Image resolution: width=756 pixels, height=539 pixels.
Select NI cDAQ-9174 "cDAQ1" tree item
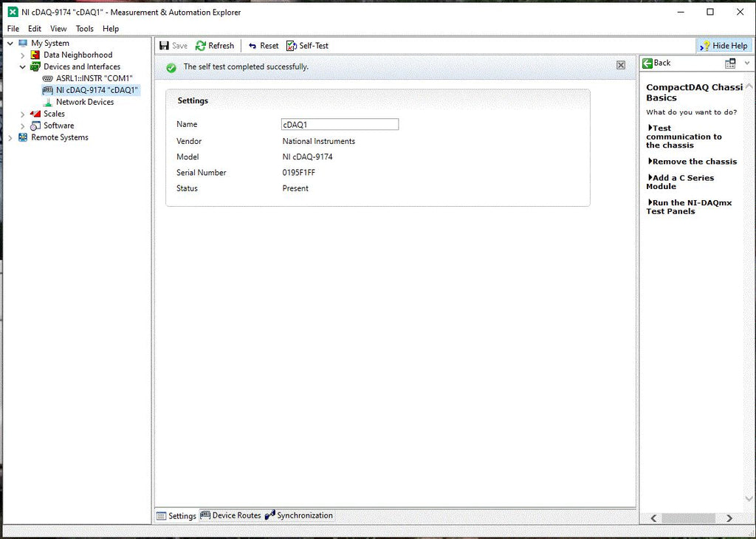pos(97,90)
